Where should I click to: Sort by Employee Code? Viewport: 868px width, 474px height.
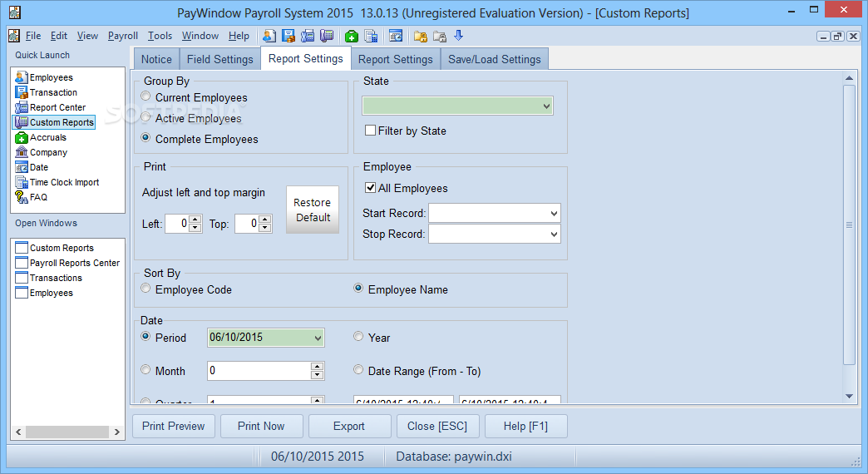point(145,289)
